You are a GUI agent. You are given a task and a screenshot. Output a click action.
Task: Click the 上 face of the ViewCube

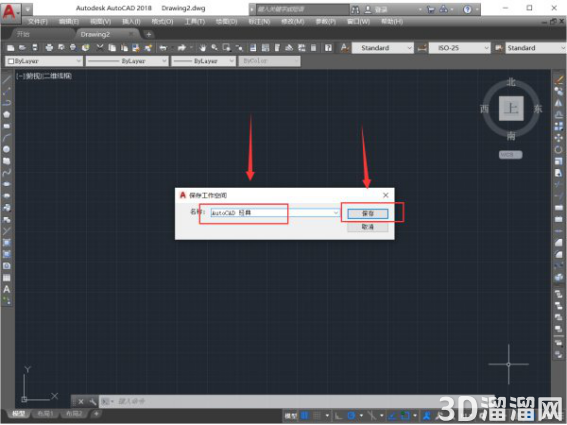click(511, 108)
